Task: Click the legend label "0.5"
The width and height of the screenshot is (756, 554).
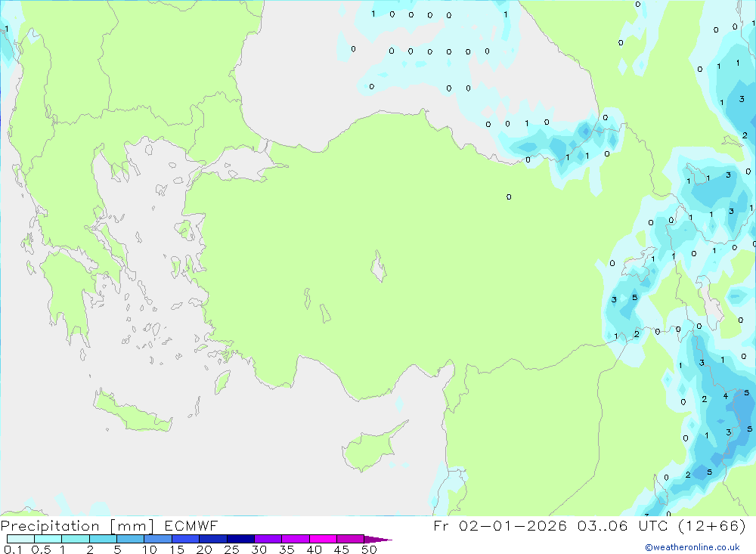Action: (x=41, y=549)
